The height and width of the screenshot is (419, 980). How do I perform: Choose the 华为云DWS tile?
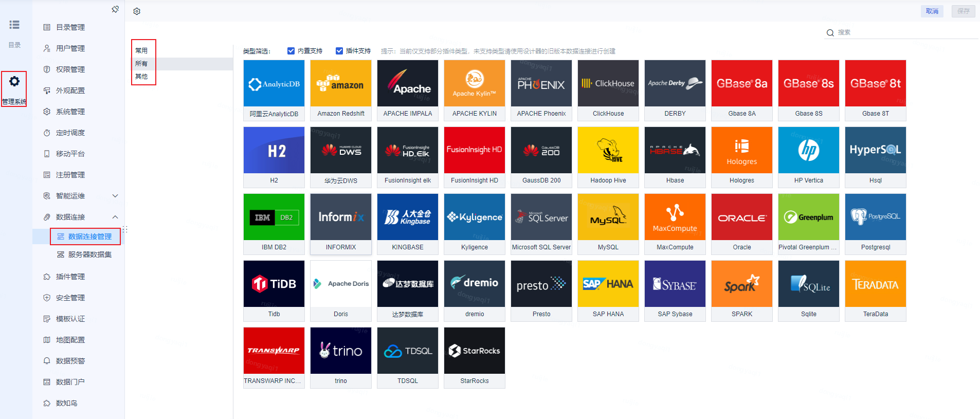pos(341,157)
